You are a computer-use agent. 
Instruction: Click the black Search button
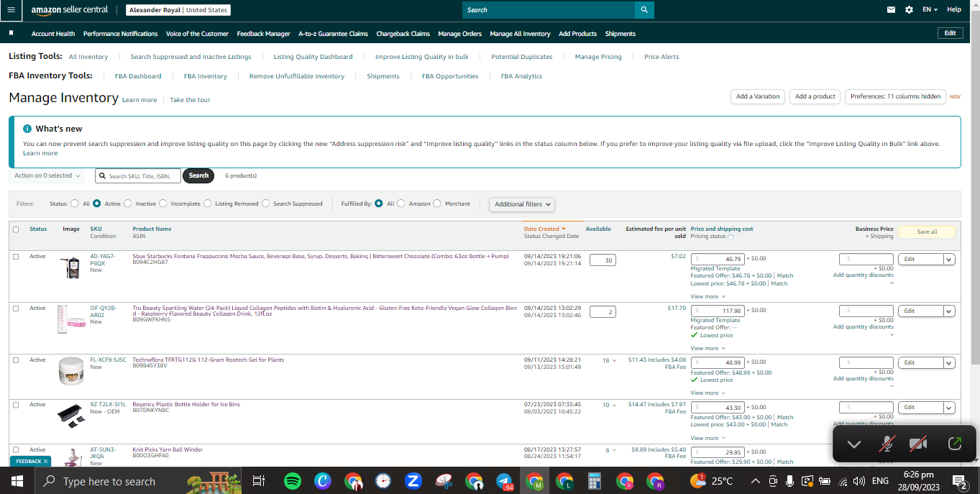(x=198, y=175)
